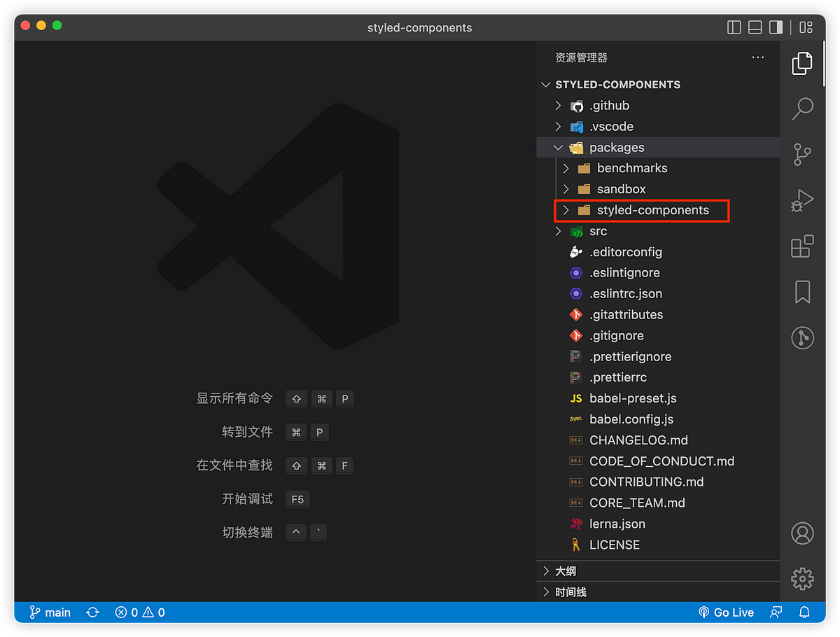Image resolution: width=840 pixels, height=637 pixels.
Task: Toggle the secondary side bar layout icon
Action: tap(776, 27)
